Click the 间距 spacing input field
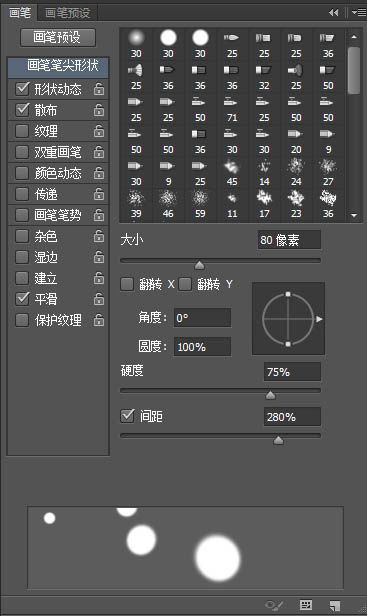The image size is (367, 616). (292, 417)
